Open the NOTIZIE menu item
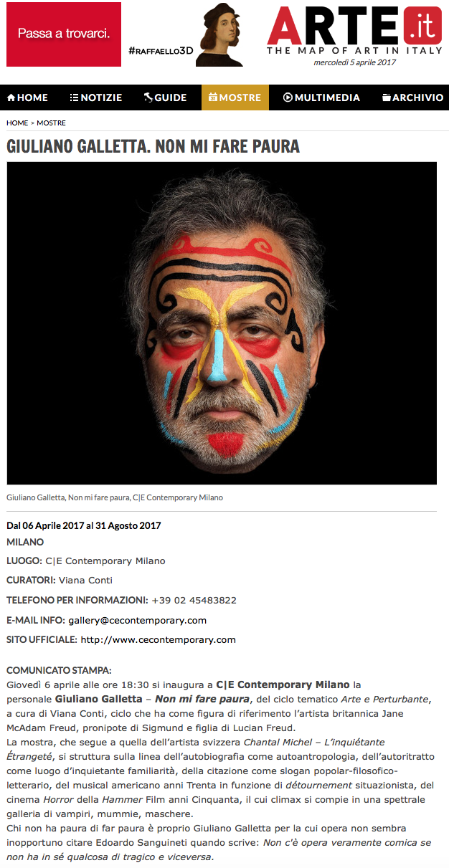Image resolution: width=449 pixels, height=868 pixels. pos(96,97)
